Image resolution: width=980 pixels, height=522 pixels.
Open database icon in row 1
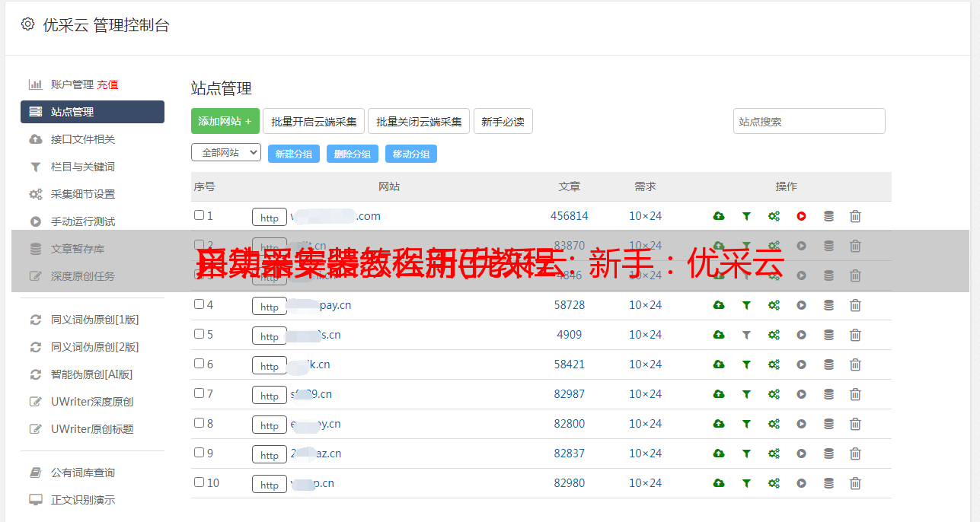(x=828, y=216)
